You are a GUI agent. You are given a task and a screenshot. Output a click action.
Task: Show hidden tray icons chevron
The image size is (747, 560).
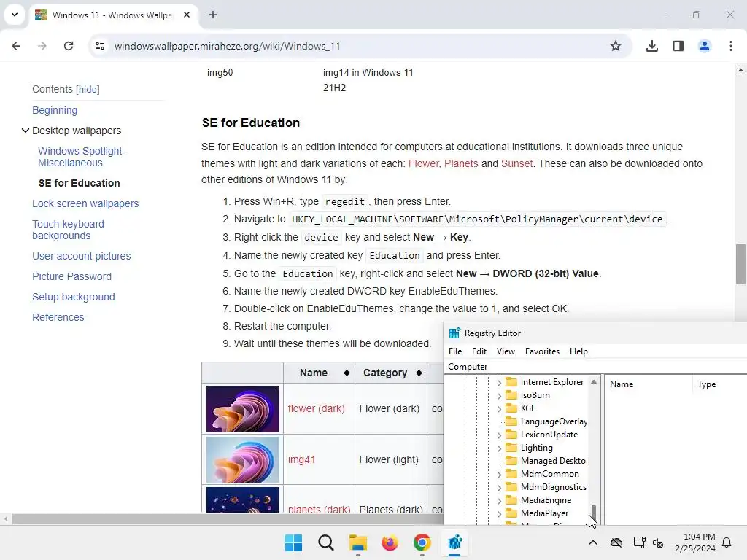tap(592, 542)
